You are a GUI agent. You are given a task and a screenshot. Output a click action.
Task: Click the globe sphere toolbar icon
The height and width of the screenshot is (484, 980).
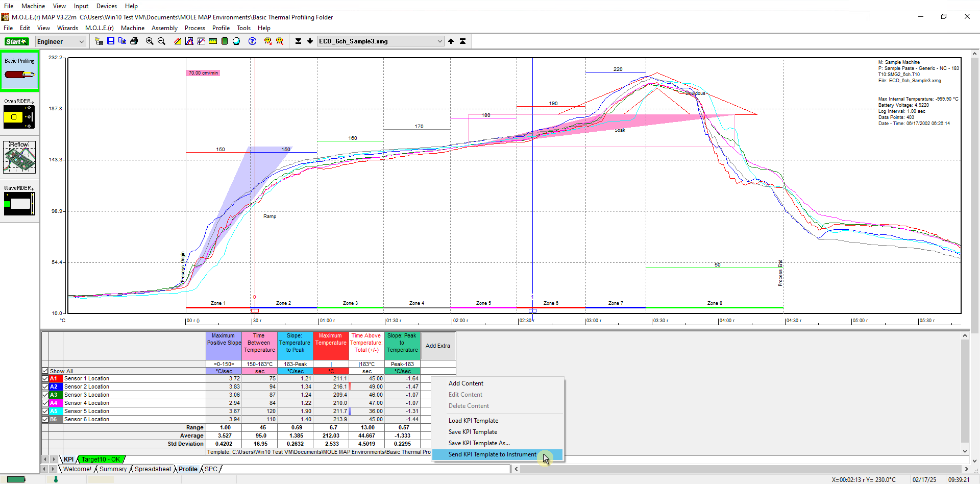(x=236, y=41)
